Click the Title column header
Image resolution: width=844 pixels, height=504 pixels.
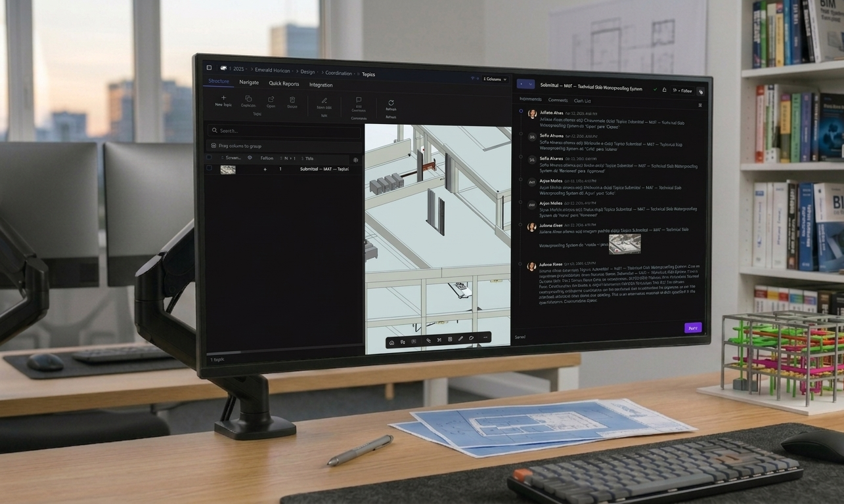click(x=309, y=158)
